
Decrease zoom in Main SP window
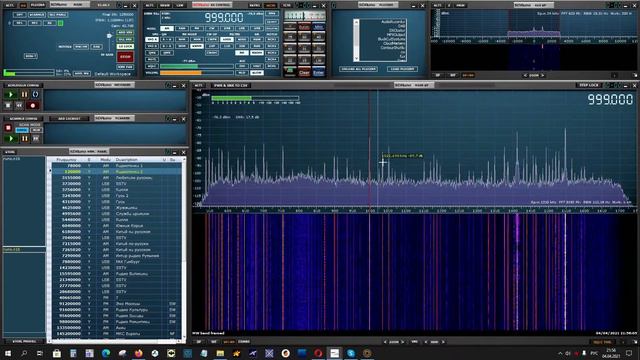385,342
